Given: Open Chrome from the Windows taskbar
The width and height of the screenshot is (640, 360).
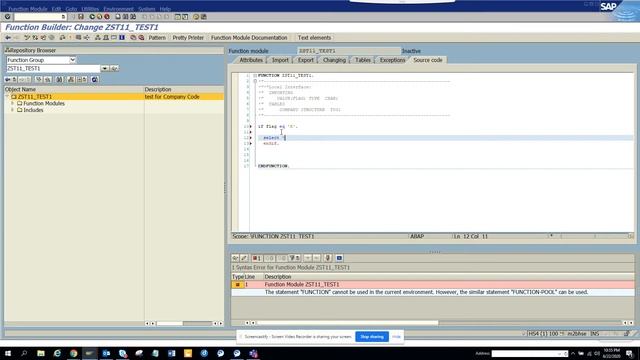Looking at the screenshot, I should click(x=73, y=353).
